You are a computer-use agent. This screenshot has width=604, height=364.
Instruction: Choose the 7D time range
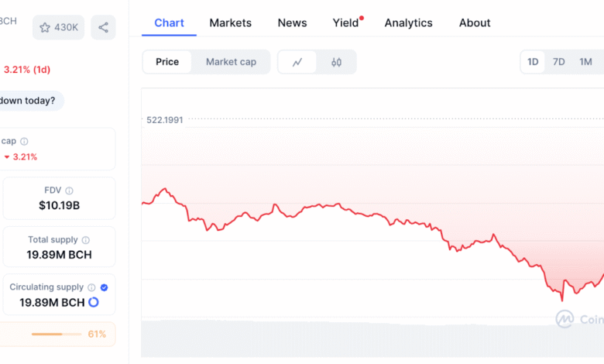pos(558,62)
